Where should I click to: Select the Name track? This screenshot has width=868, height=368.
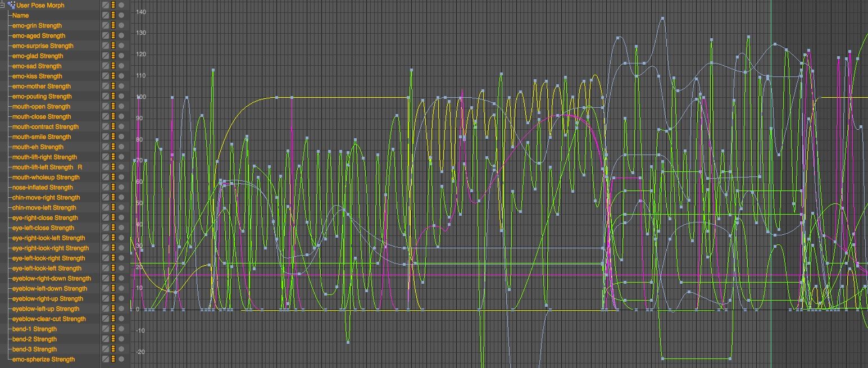20,15
